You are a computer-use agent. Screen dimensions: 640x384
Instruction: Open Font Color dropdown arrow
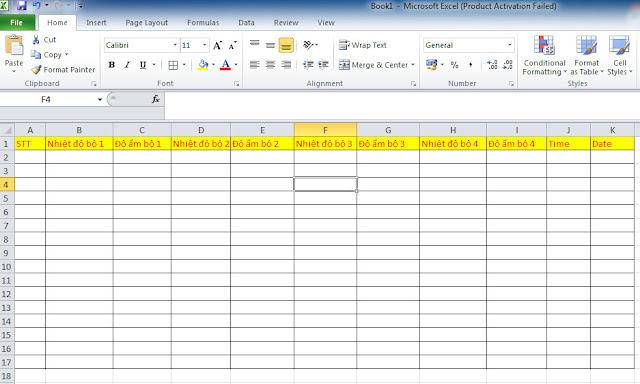pos(236,64)
